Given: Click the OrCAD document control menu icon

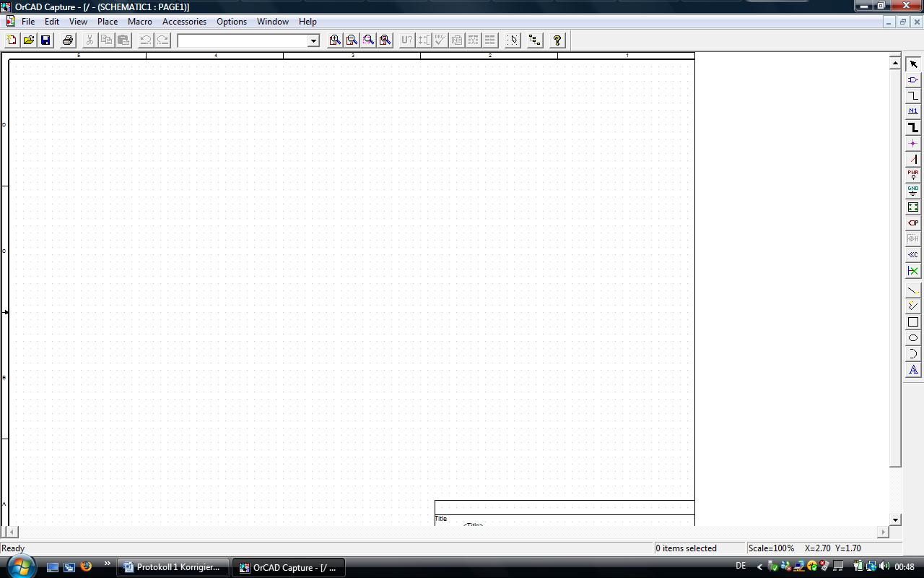Looking at the screenshot, I should (10, 22).
